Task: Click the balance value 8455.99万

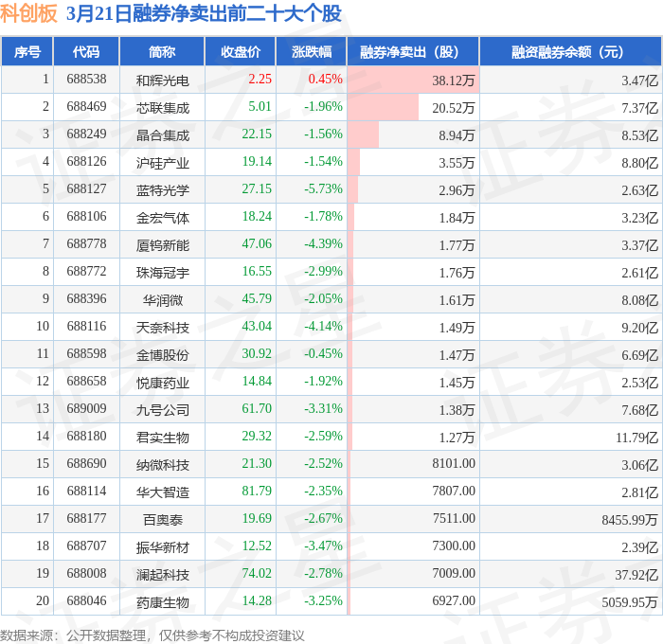Action: tap(630, 520)
